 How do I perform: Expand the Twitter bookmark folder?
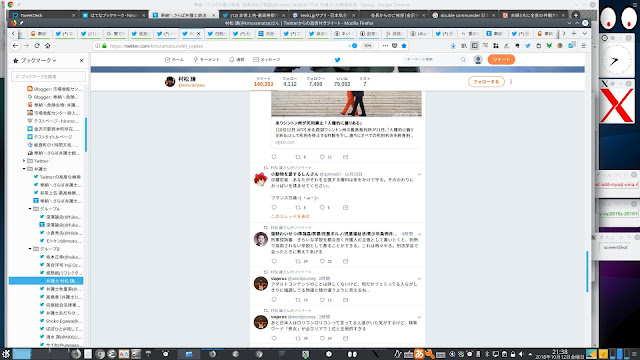(x=24, y=161)
